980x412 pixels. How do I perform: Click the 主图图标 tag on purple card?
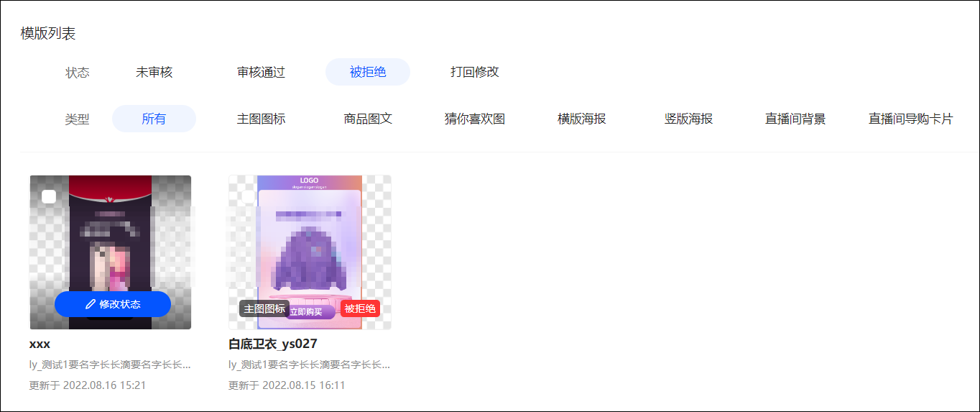pyautogui.click(x=264, y=308)
